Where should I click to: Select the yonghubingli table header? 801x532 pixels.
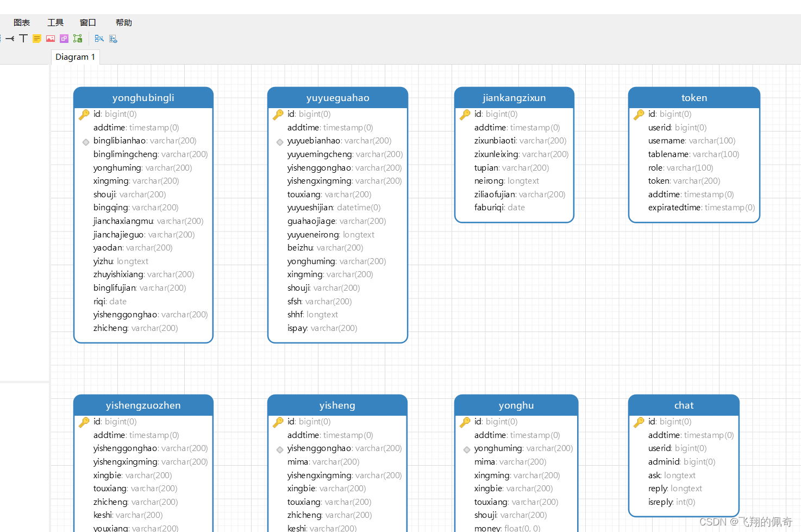coord(143,98)
